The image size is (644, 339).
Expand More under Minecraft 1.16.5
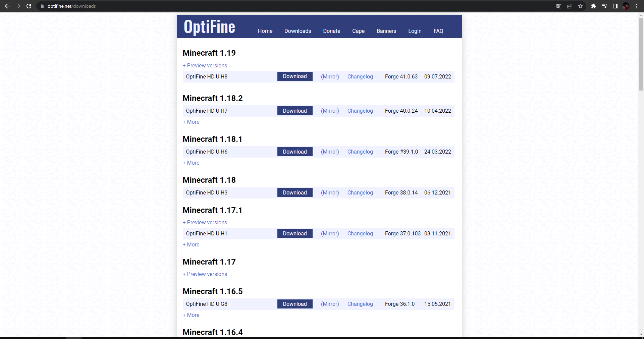191,315
